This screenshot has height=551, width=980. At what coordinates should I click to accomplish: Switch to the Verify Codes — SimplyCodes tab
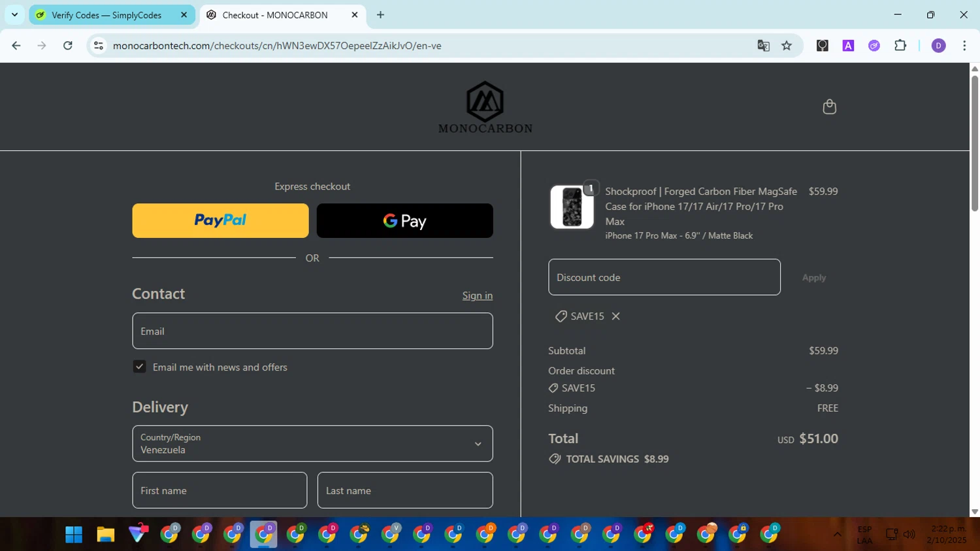[x=112, y=15]
